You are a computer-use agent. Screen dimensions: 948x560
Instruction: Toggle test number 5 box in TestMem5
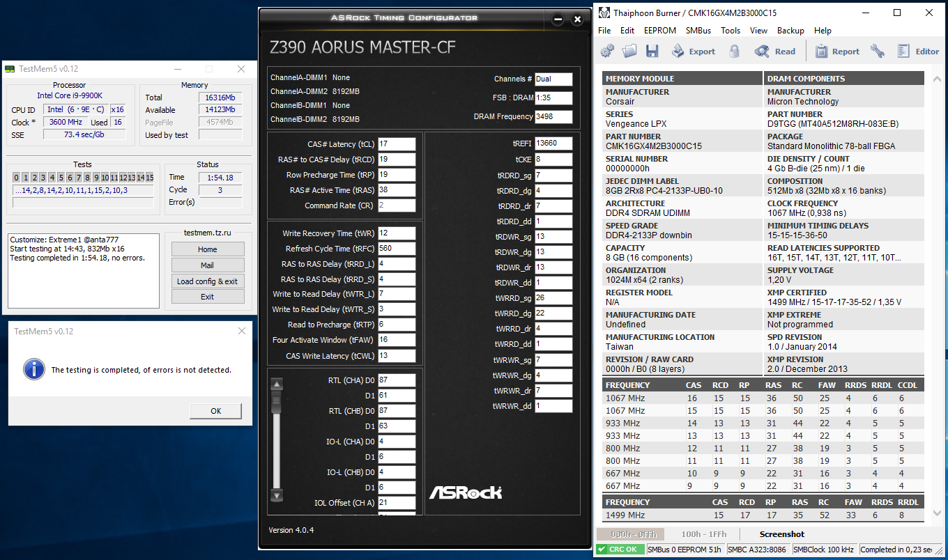[61, 178]
